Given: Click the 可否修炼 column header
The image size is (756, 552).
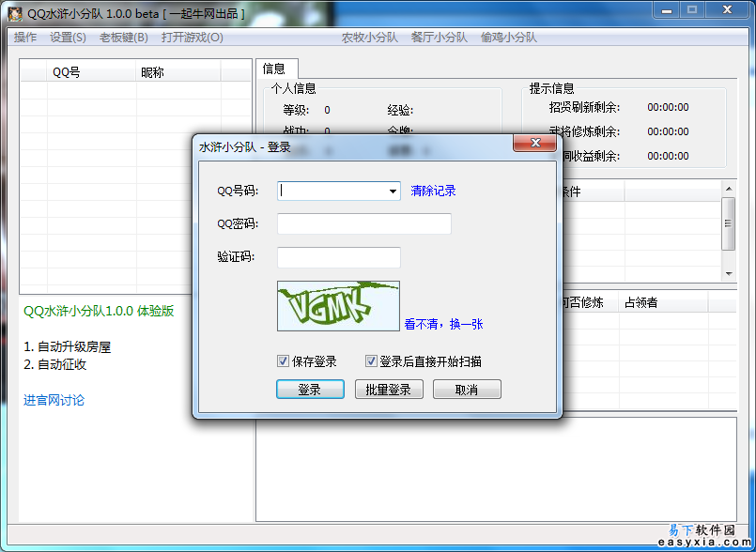Looking at the screenshot, I should [x=589, y=303].
